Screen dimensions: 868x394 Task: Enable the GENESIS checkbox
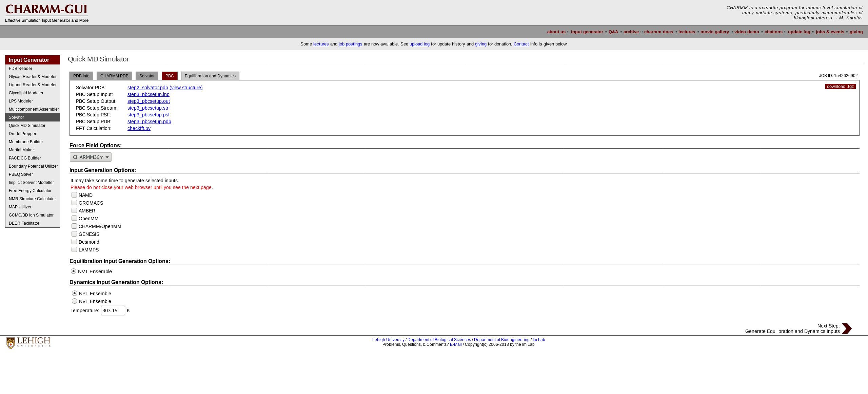coord(74,234)
